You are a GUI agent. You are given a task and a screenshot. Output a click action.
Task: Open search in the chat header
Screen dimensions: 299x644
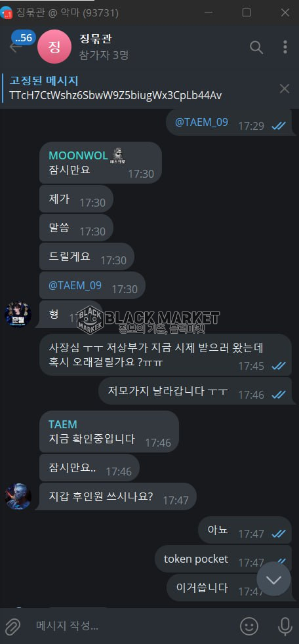click(x=256, y=47)
